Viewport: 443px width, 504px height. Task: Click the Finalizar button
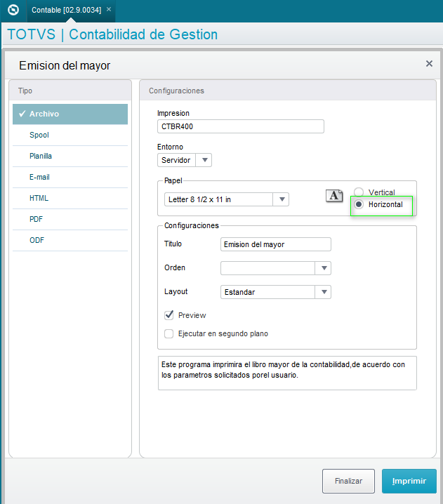point(348,481)
